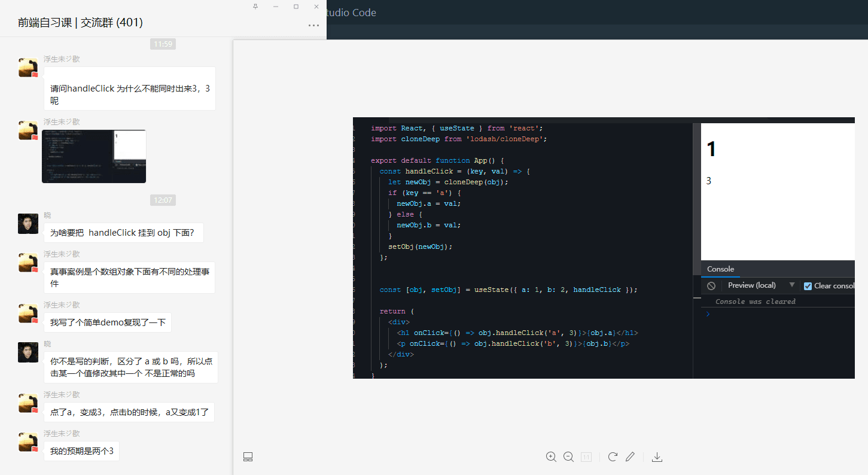868x475 pixels.
Task: Open the pencil edit tool in viewer
Action: tap(630, 457)
